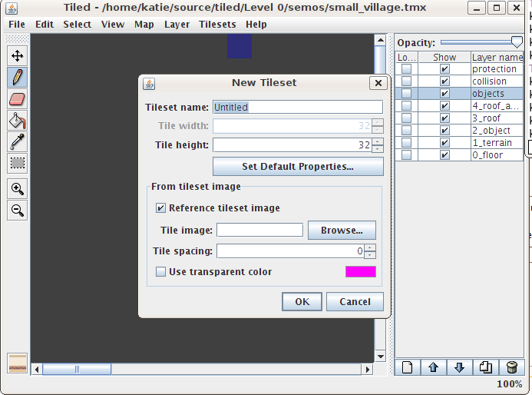Increase Tile spacing with up arrow
This screenshot has width=532, height=395.
tap(370, 247)
